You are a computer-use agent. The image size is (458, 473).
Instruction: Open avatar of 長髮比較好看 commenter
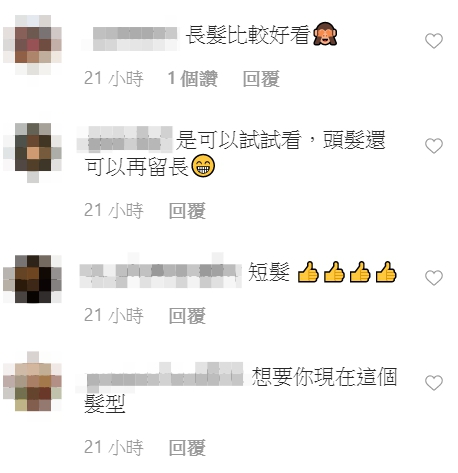[33, 45]
